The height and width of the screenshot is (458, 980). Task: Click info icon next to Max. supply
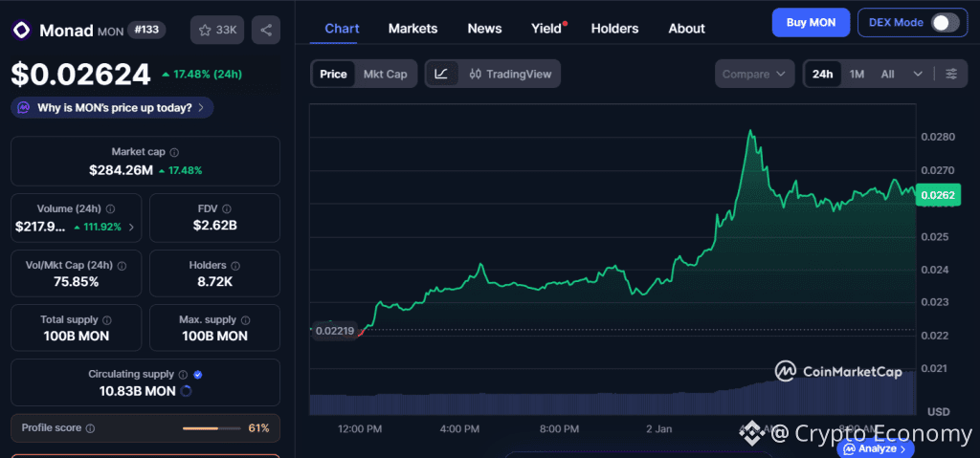click(x=246, y=320)
